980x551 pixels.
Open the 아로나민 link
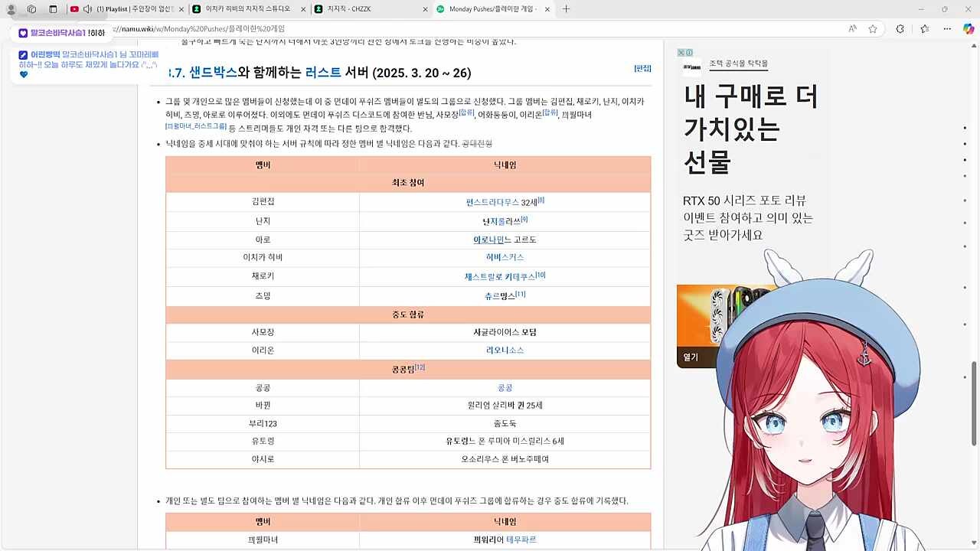click(x=488, y=240)
